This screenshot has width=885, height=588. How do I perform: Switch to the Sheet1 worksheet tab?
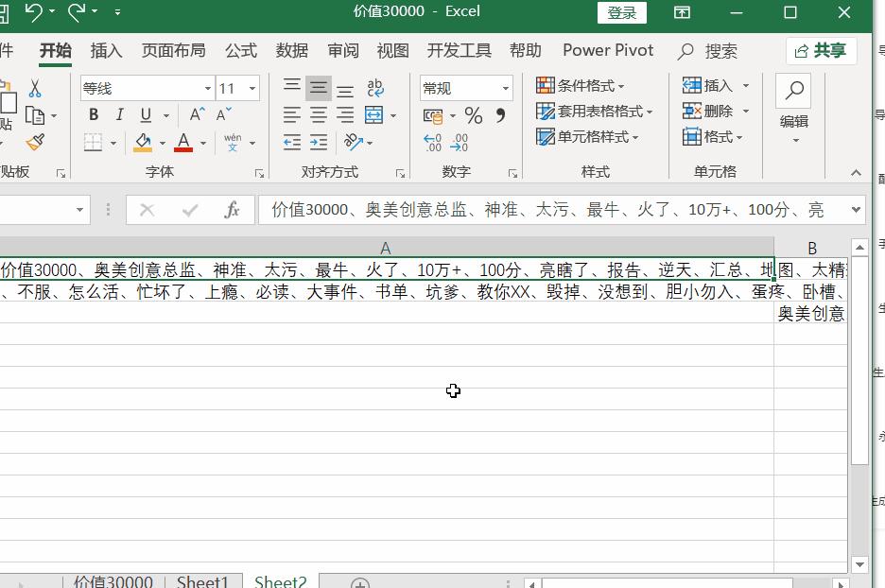click(x=202, y=580)
